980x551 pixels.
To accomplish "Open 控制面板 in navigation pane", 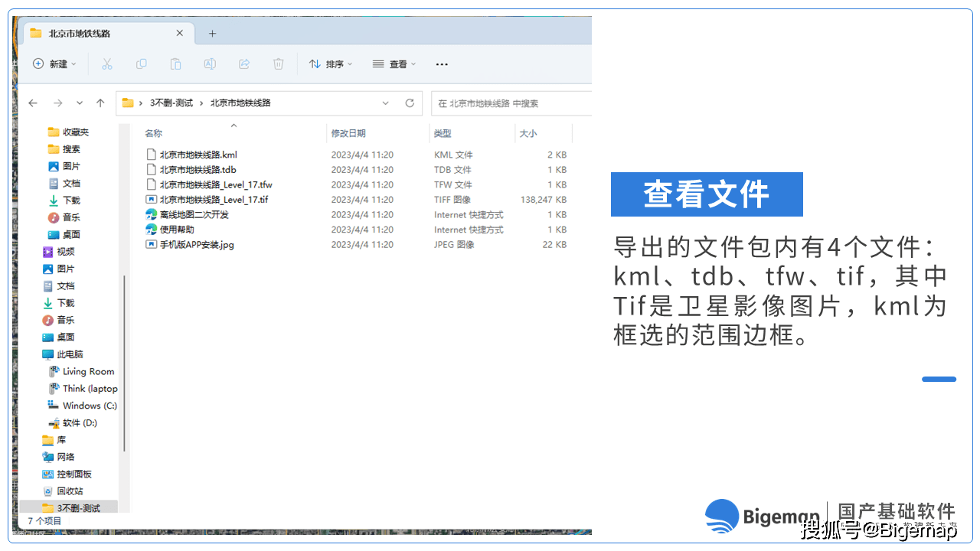I will pos(74,474).
